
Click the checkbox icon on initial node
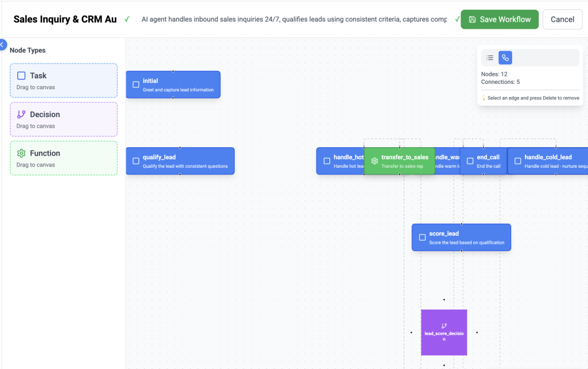click(136, 84)
